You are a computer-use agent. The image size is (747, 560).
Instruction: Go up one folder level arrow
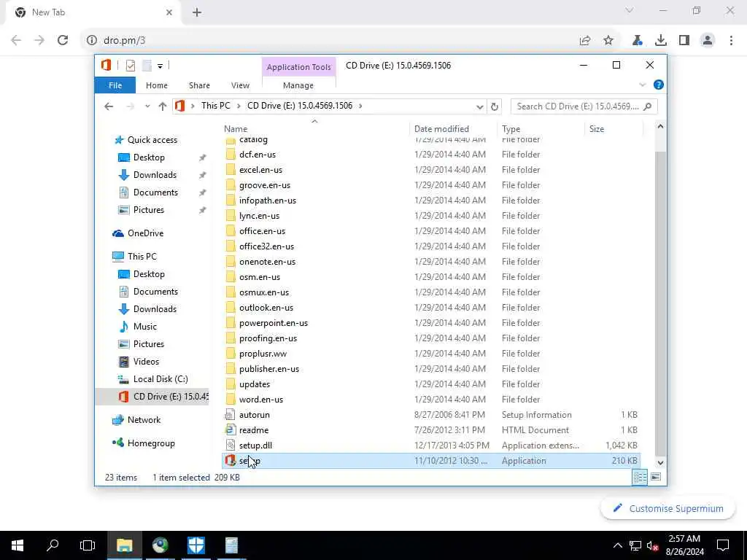(x=163, y=106)
